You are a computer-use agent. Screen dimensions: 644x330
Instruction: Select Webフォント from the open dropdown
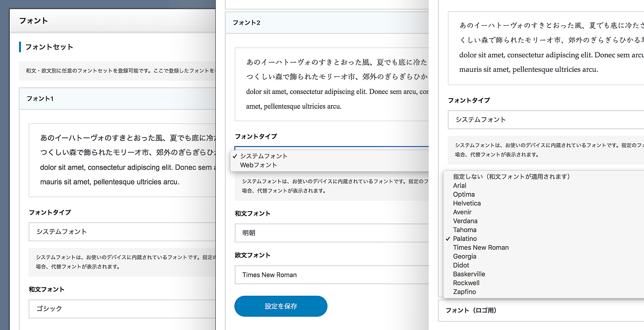(x=258, y=165)
